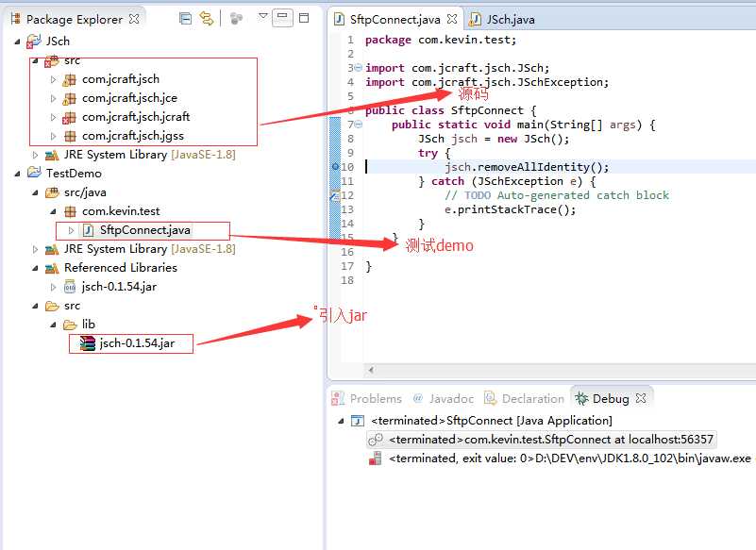Click the task marker on line 12
The width and height of the screenshot is (756, 550).
click(334, 195)
